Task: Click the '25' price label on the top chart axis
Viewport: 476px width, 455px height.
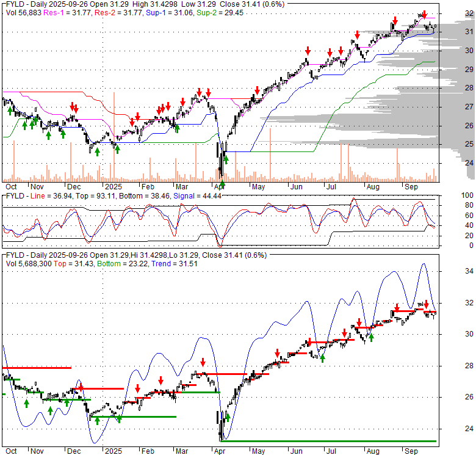Action: pos(469,144)
